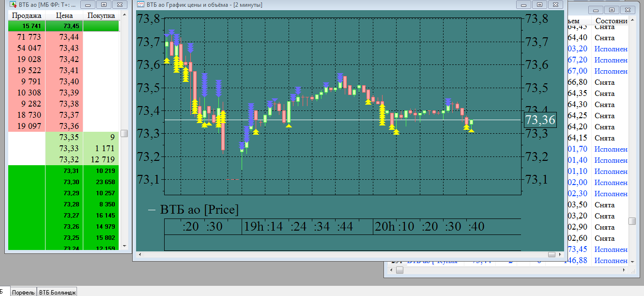Click Снята status in the 66,80 row
This screenshot has height=296, width=644.
pos(604,82)
